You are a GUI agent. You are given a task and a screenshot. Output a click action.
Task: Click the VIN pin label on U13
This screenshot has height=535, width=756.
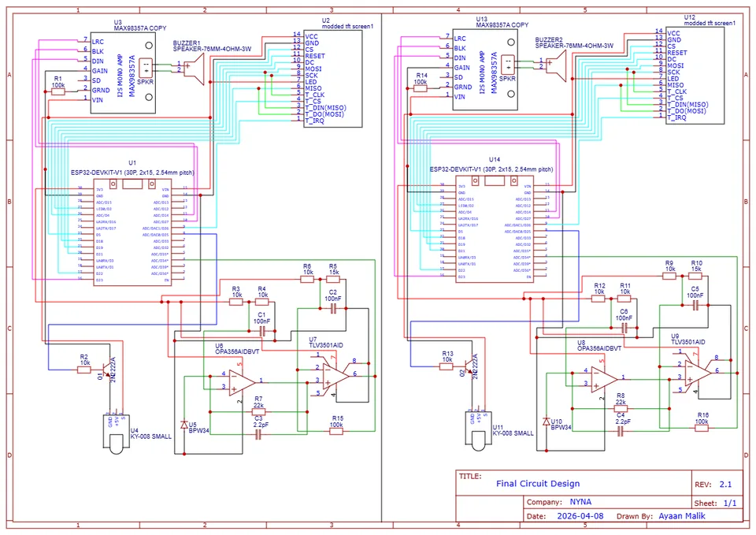click(x=460, y=96)
